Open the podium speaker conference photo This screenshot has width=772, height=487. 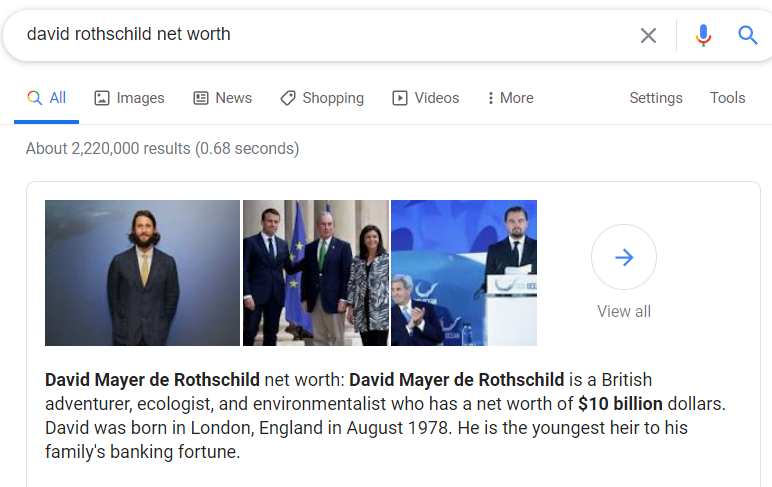pyautogui.click(x=464, y=273)
